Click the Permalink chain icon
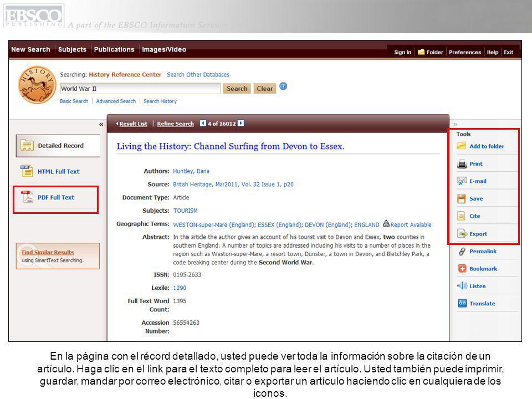The image size is (532, 399). pos(462,252)
